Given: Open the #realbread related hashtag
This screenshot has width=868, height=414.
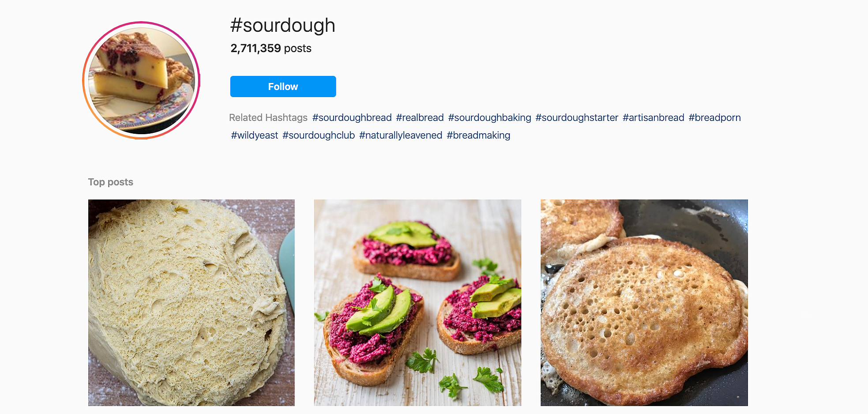Looking at the screenshot, I should pos(420,117).
